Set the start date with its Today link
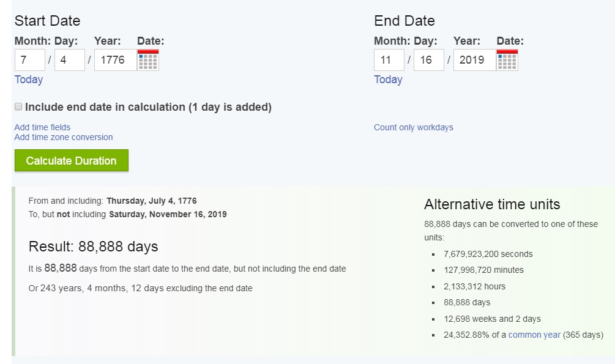The image size is (615, 364). click(x=29, y=80)
